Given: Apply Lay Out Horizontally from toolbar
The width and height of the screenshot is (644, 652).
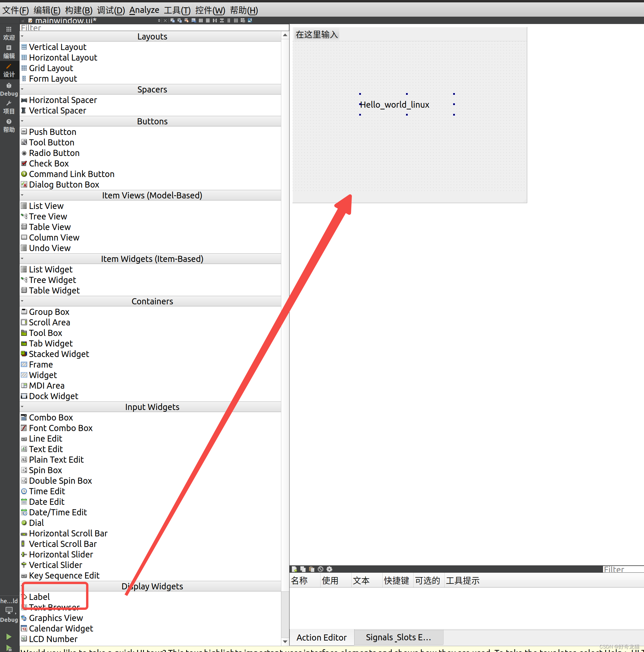Looking at the screenshot, I should pos(201,20).
